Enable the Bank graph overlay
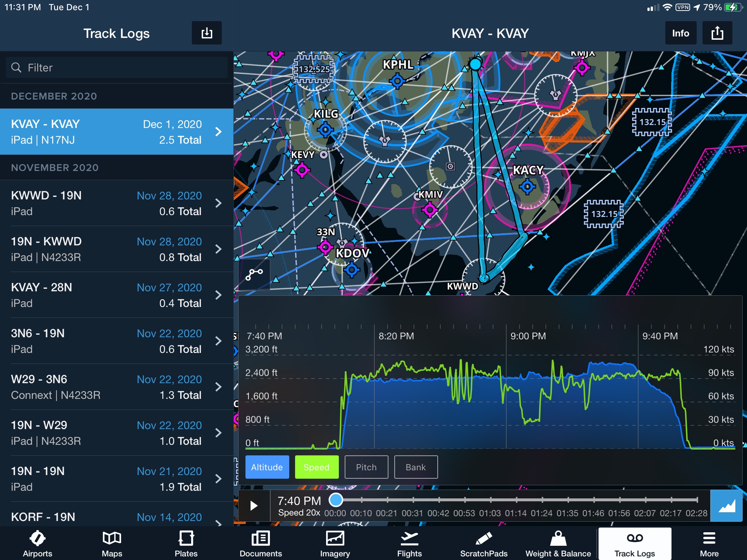 [415, 467]
